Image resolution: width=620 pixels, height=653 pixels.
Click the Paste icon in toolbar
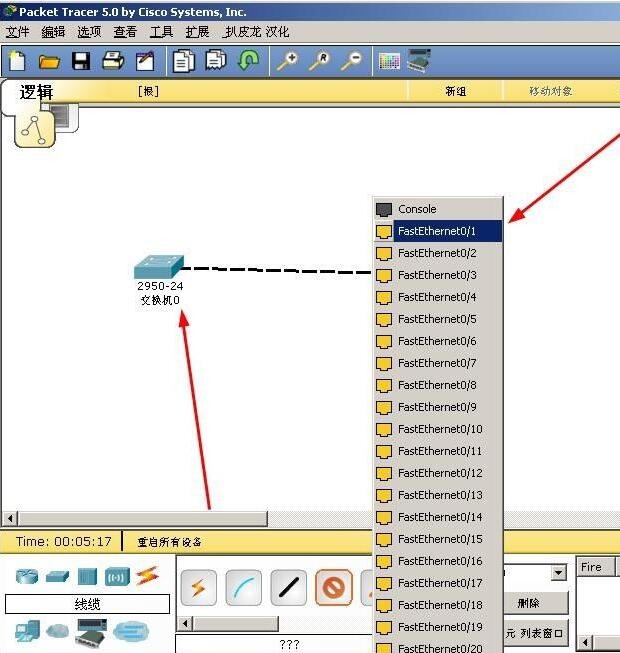pos(216,60)
